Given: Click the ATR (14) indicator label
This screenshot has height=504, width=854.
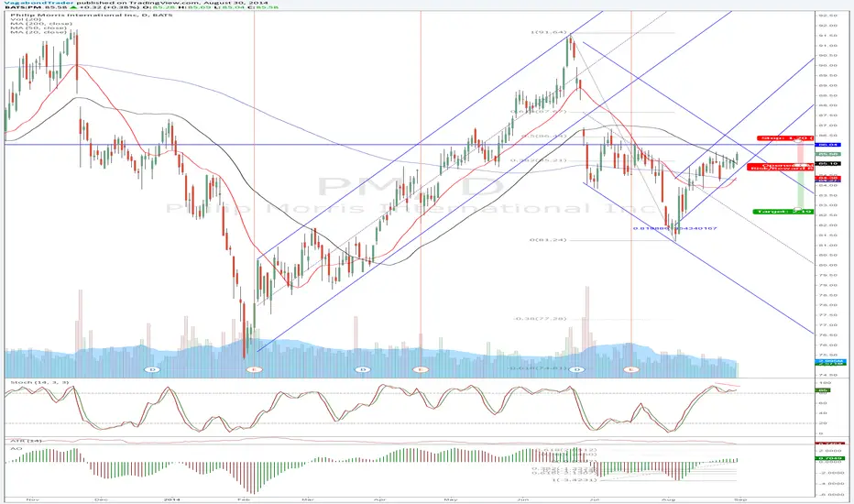Looking at the screenshot, I should coord(27,441).
